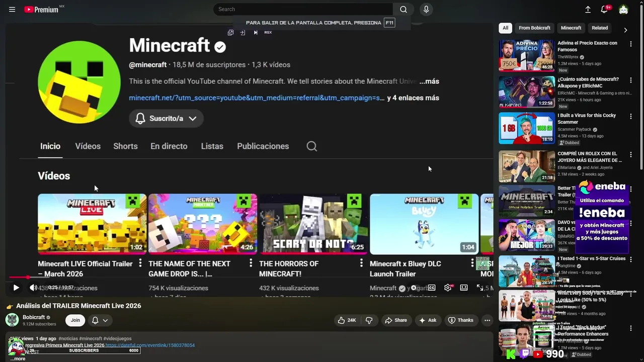Viewport: 644px width, 362px height.
Task: Open the notifications bell with 9+ badge
Action: [605, 9]
